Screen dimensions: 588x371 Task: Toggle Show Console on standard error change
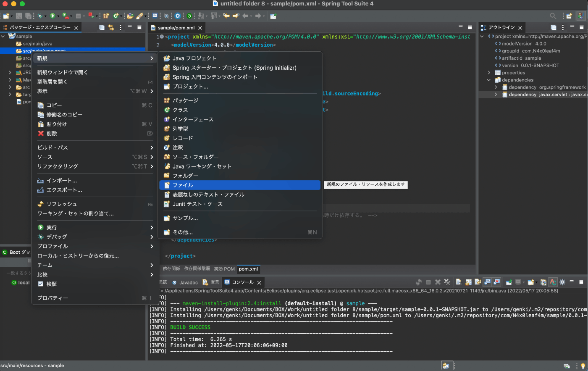point(497,282)
